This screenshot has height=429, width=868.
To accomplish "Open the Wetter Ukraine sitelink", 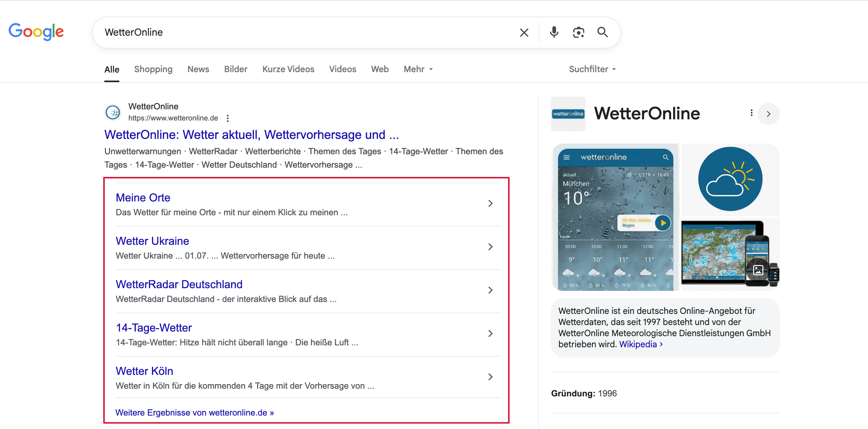I will [x=152, y=241].
